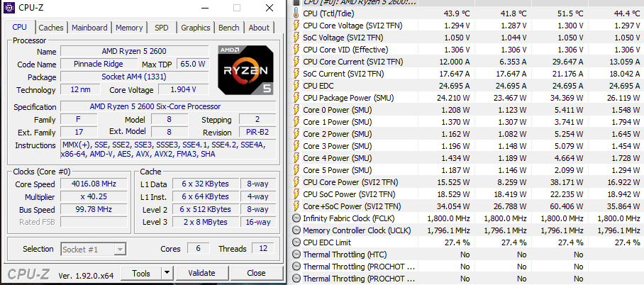Open the About tab
Viewport: 644px width, 285px height.
(x=259, y=28)
